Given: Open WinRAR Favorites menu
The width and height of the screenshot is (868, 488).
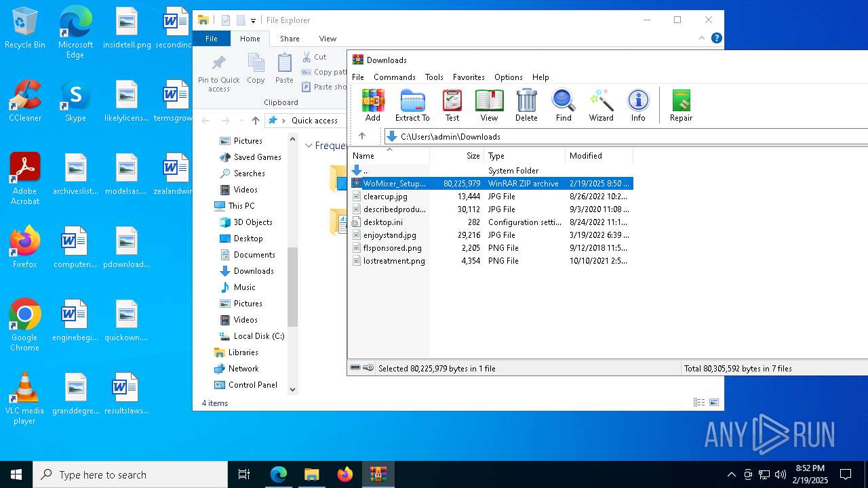Looking at the screenshot, I should coord(469,77).
